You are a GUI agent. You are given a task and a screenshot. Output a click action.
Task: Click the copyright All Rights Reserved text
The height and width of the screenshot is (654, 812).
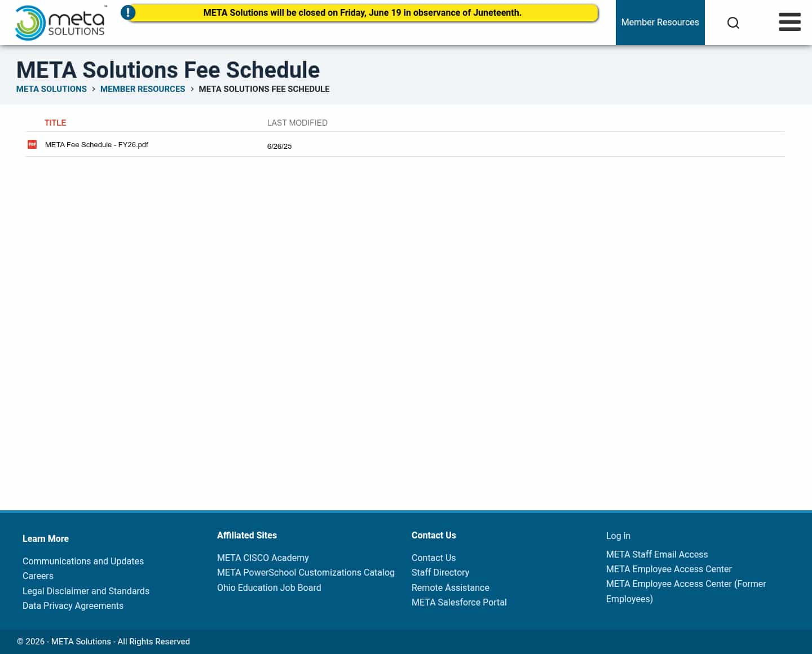pyautogui.click(x=103, y=642)
